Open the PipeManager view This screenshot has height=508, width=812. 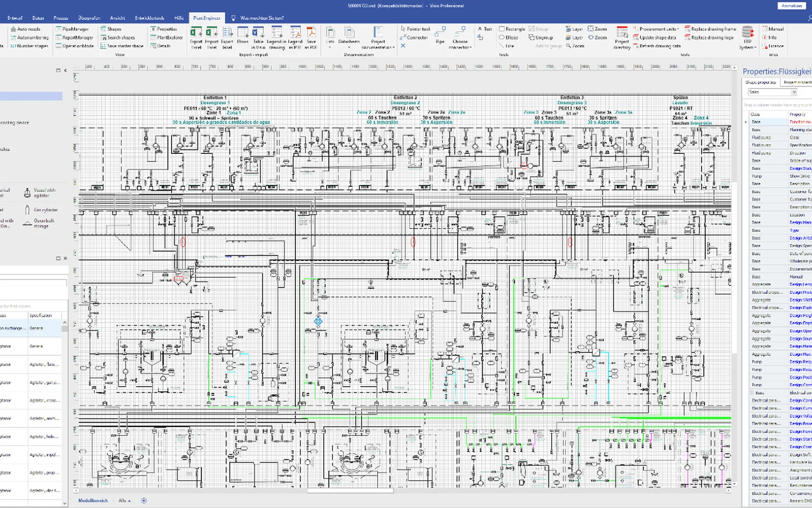[72, 29]
